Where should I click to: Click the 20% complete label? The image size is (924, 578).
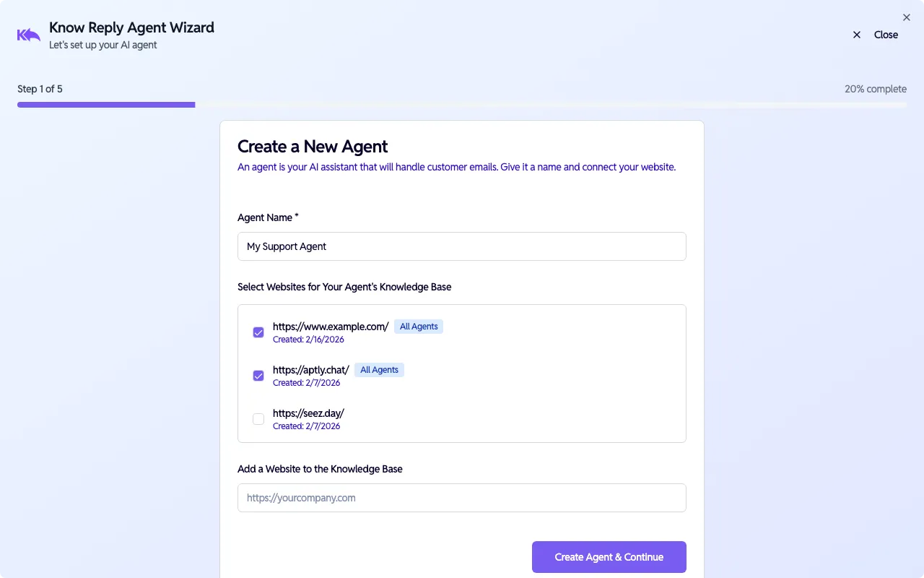click(x=875, y=88)
